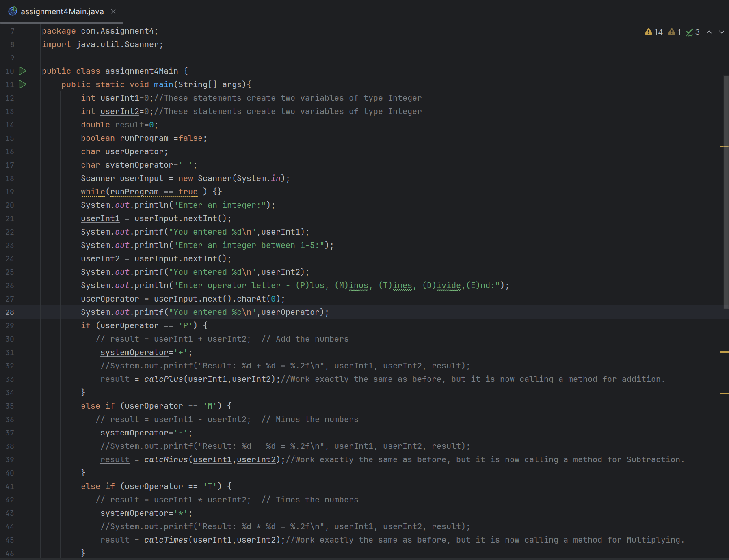Screen dimensions: 729x560
Task: Select the assignment4Main.java editor tab
Action: point(62,11)
